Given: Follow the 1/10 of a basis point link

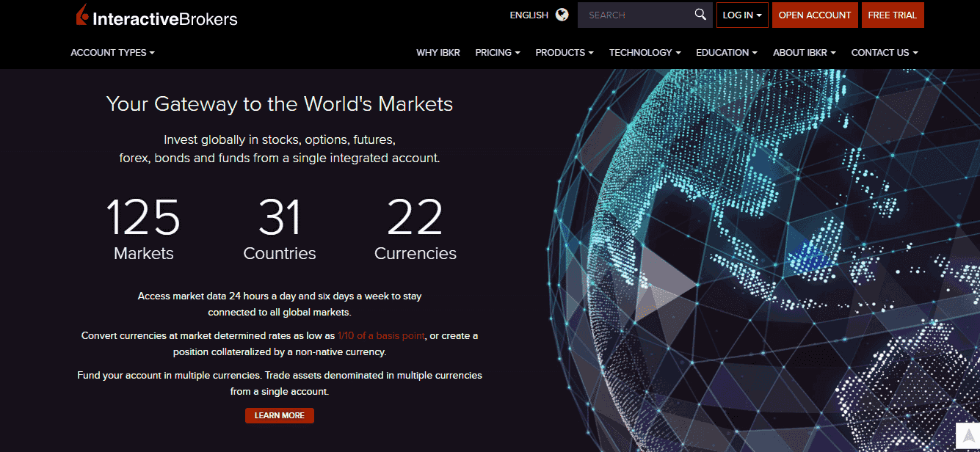Looking at the screenshot, I should click(x=381, y=335).
